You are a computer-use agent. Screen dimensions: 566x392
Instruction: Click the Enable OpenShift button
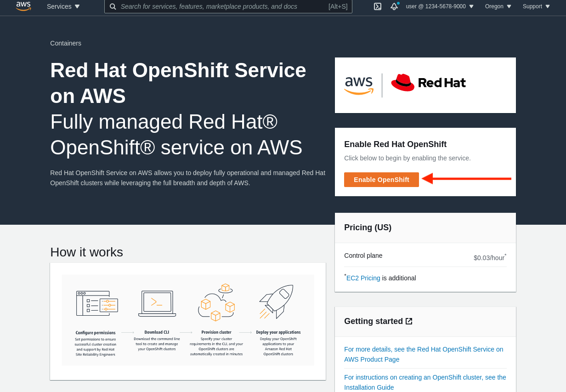pyautogui.click(x=381, y=180)
